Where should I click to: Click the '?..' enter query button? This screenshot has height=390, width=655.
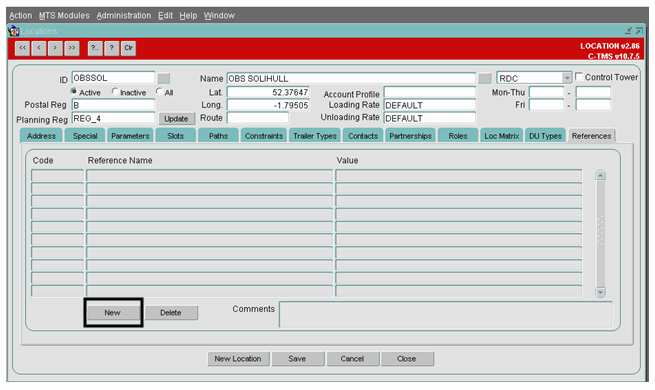tap(95, 48)
